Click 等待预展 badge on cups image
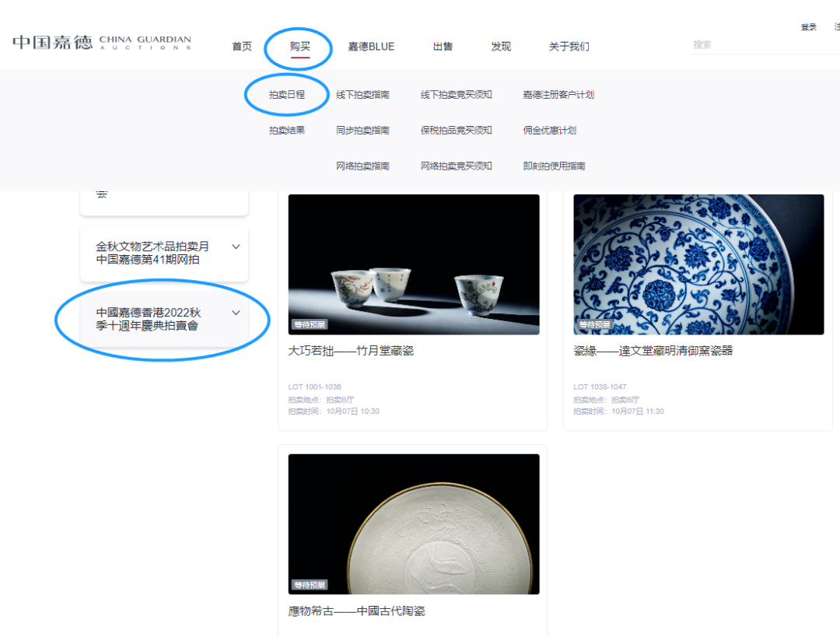Image resolution: width=840 pixels, height=637 pixels. 310,324
